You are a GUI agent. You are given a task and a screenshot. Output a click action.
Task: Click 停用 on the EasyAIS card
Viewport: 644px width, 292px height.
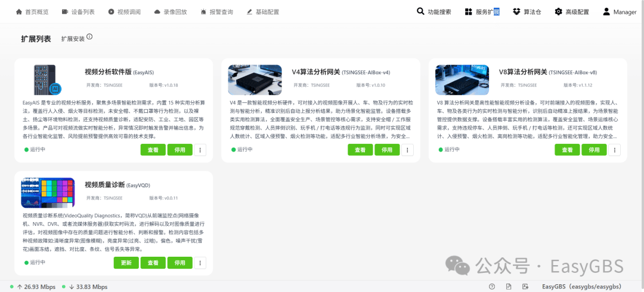pyautogui.click(x=179, y=150)
